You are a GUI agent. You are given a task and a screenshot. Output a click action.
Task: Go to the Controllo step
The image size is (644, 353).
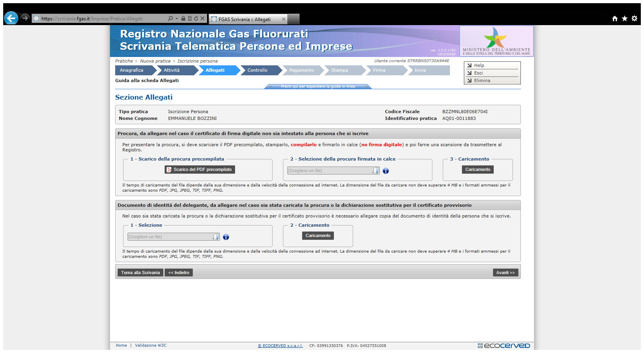click(x=261, y=70)
